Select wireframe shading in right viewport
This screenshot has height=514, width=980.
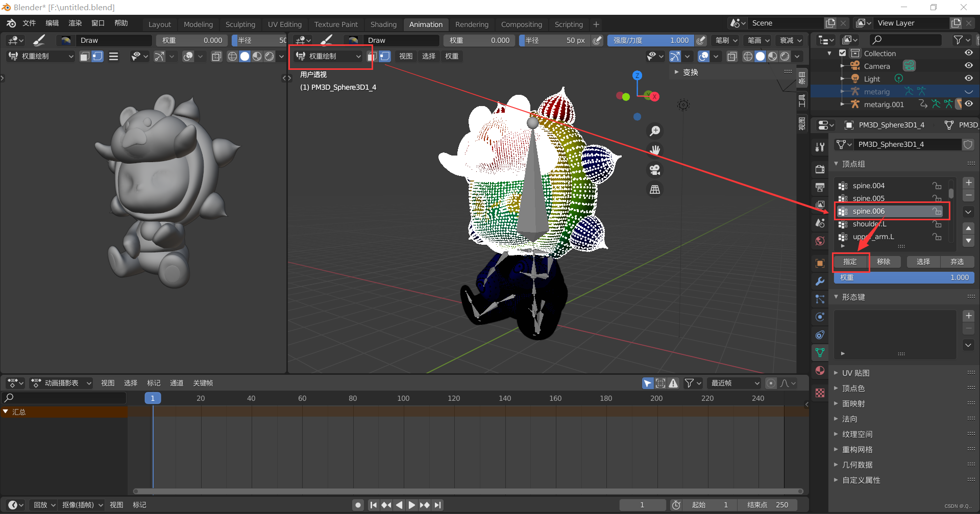pos(748,57)
